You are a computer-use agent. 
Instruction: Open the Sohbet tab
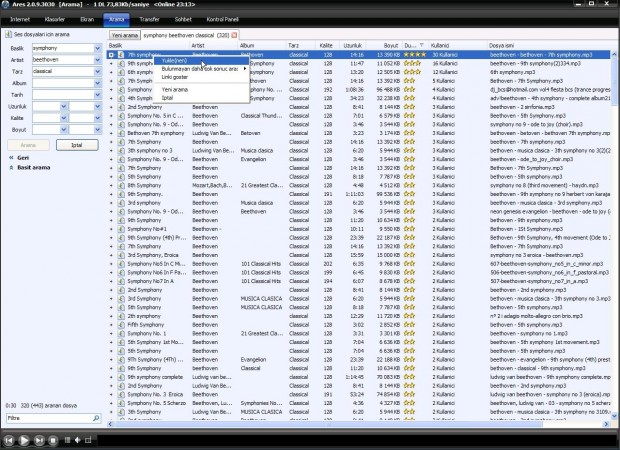(183, 19)
